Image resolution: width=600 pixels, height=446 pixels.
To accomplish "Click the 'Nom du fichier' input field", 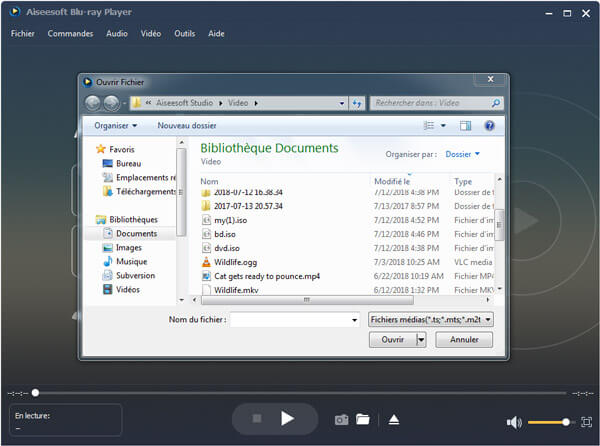I will point(294,319).
